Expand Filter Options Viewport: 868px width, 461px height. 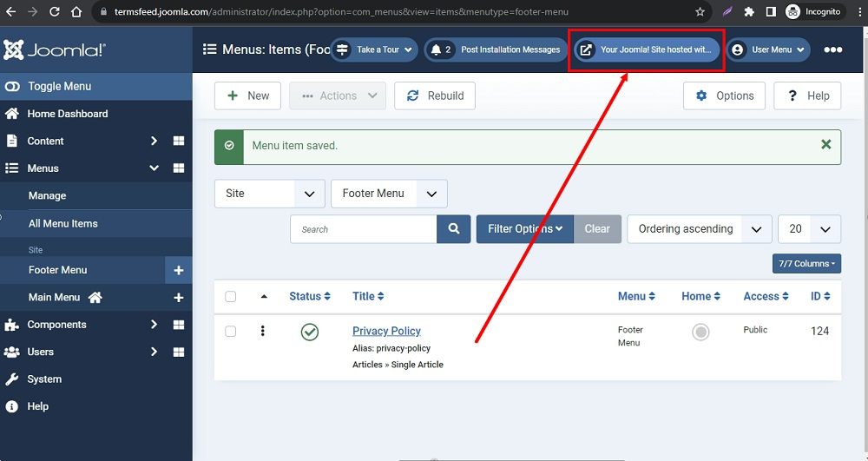[525, 229]
